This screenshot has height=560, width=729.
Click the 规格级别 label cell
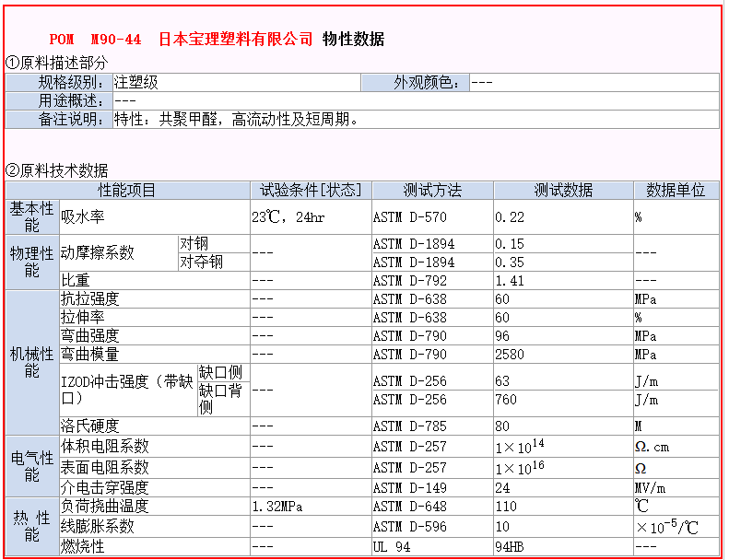[76, 83]
